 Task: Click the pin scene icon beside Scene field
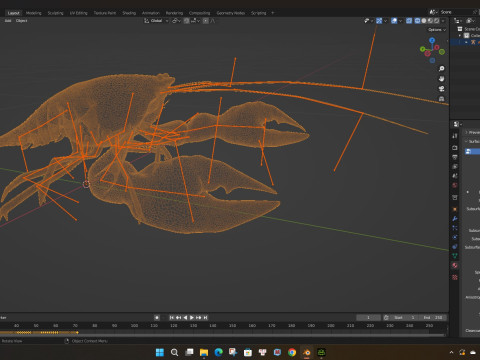(475, 12)
